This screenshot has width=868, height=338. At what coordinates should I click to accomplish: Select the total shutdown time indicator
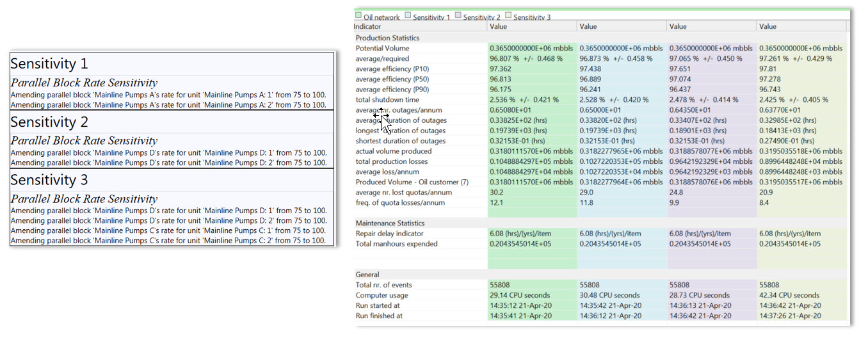(x=387, y=100)
